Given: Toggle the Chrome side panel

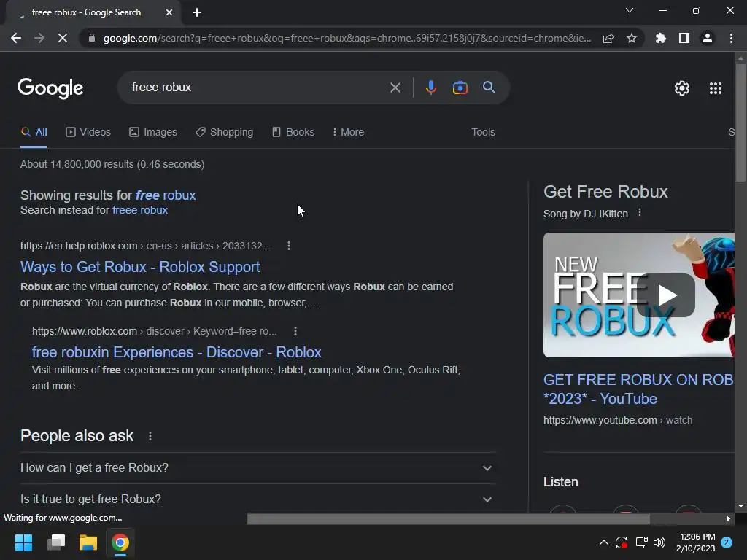Looking at the screenshot, I should 684,38.
